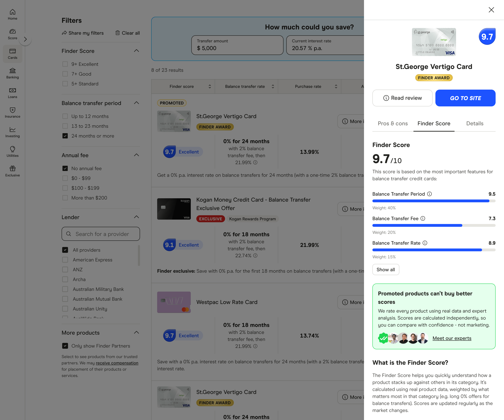Click the Current interest rate field

point(325,45)
